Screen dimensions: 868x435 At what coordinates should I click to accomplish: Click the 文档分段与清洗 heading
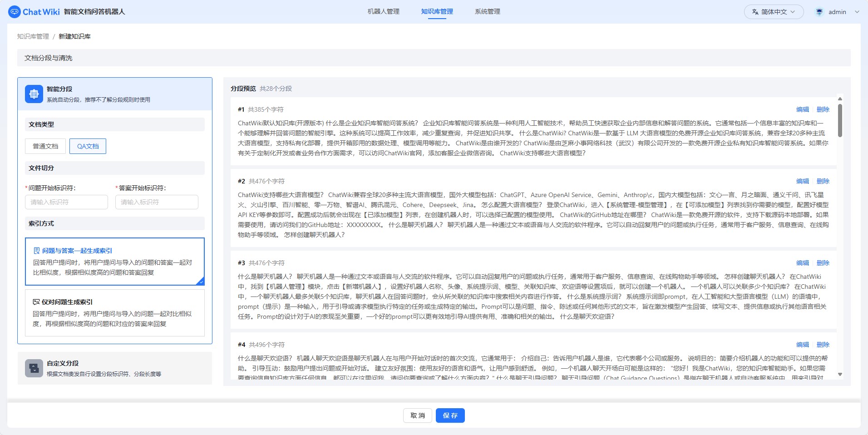click(48, 58)
